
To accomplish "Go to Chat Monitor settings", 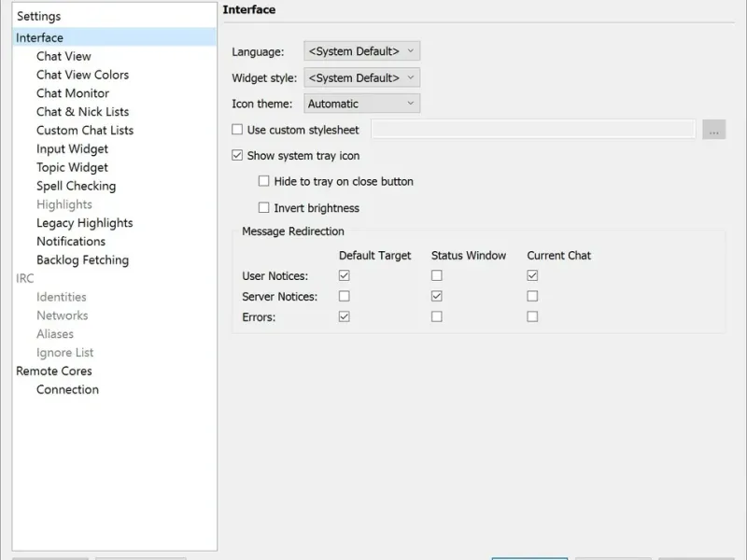I will click(x=73, y=93).
